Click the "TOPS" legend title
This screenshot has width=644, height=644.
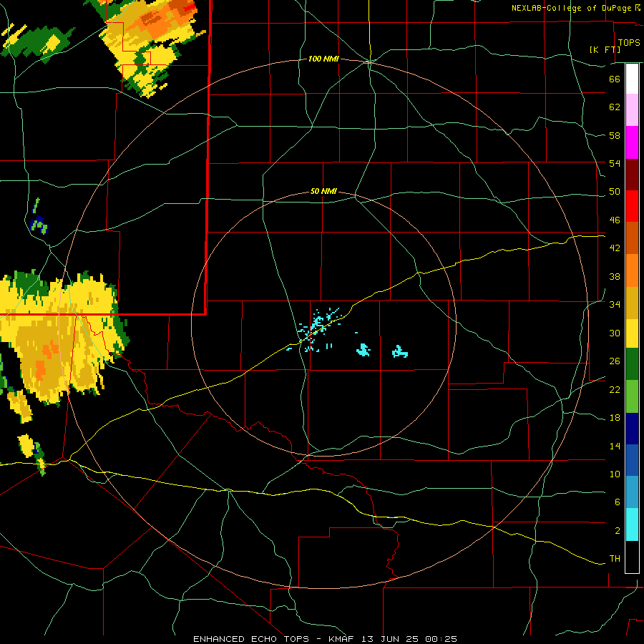[629, 43]
